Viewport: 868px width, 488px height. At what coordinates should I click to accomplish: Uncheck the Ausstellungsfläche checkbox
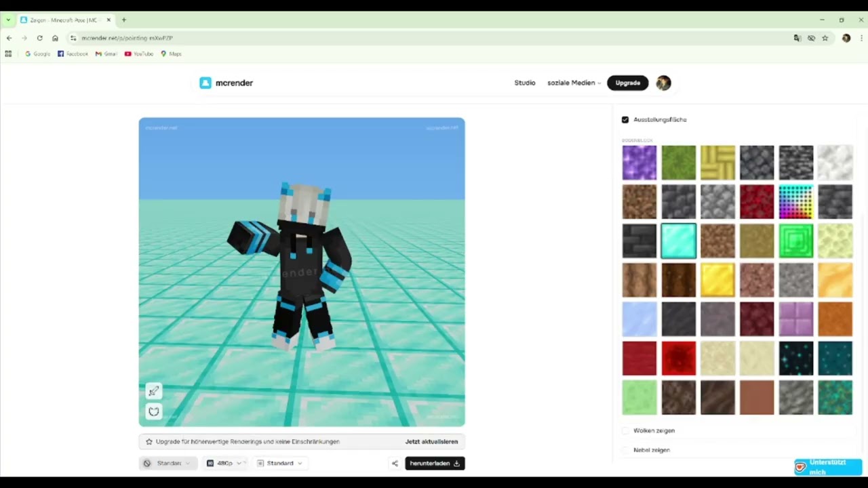[625, 119]
